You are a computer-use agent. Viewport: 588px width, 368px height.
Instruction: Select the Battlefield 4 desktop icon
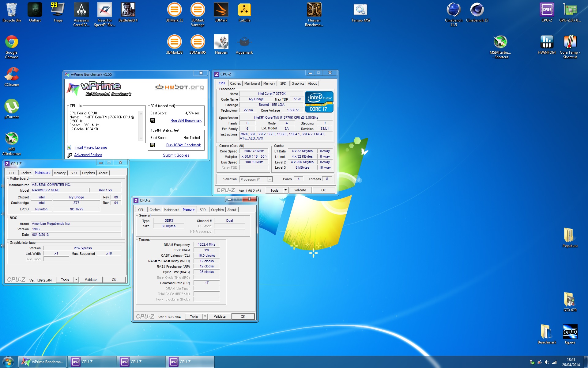tap(128, 13)
